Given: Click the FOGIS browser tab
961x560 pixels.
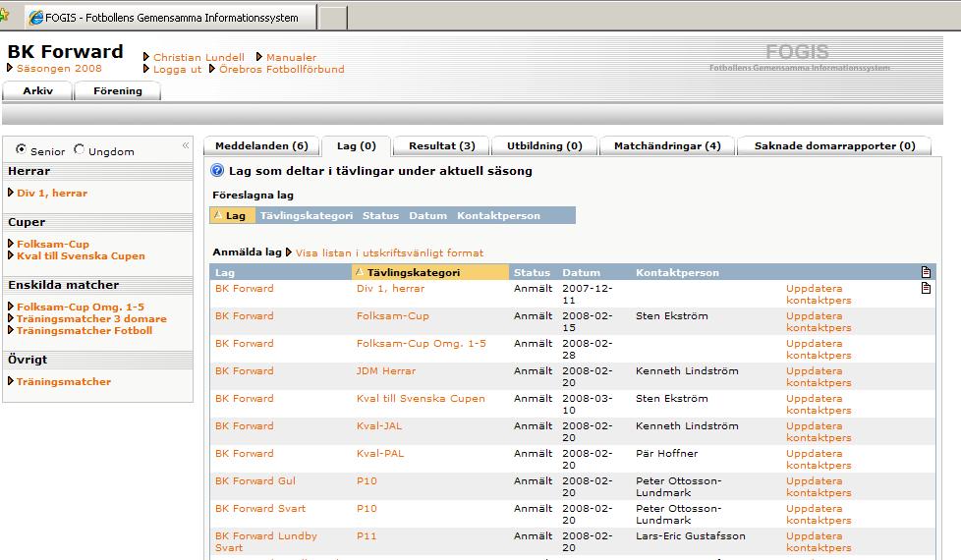Looking at the screenshot, I should click(170, 17).
